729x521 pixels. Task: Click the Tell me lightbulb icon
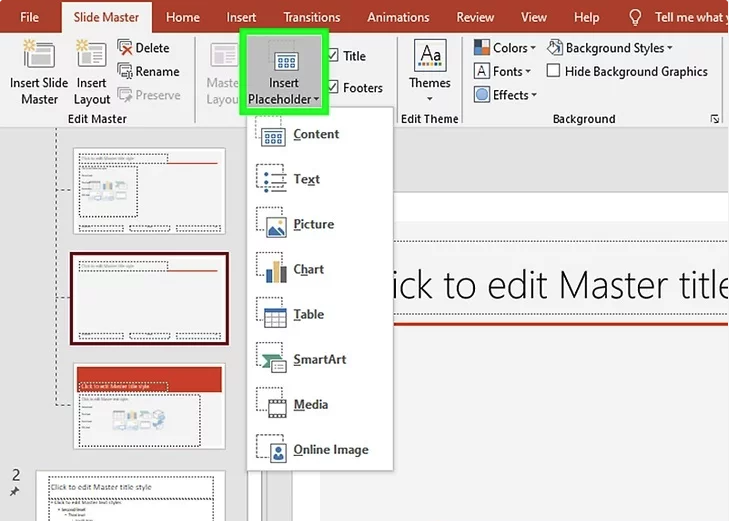click(x=635, y=18)
